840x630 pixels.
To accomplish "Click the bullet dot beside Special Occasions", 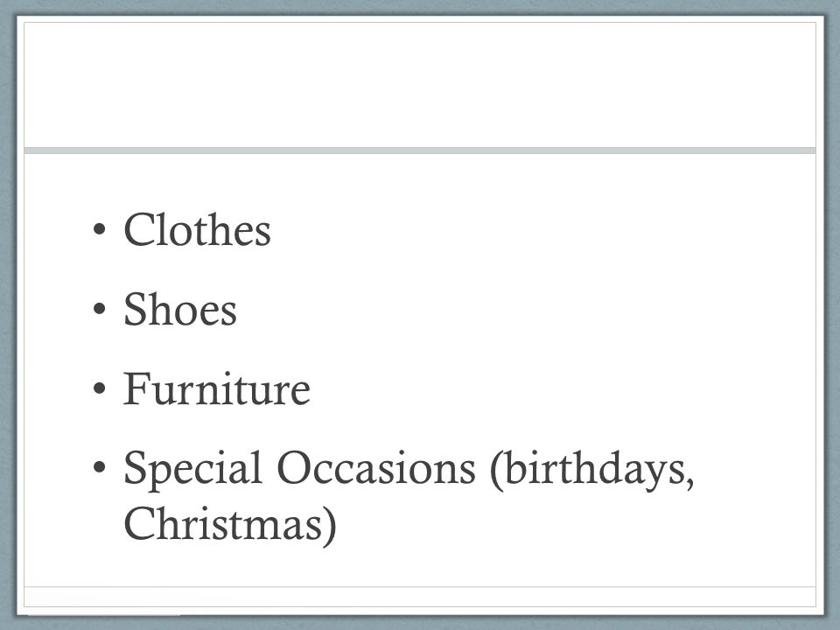I will click(x=99, y=467).
